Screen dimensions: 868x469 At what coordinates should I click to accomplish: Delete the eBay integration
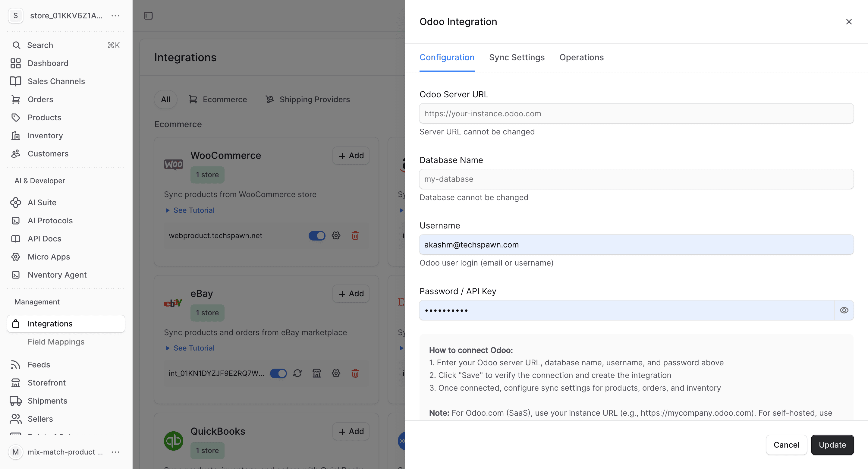[355, 373]
